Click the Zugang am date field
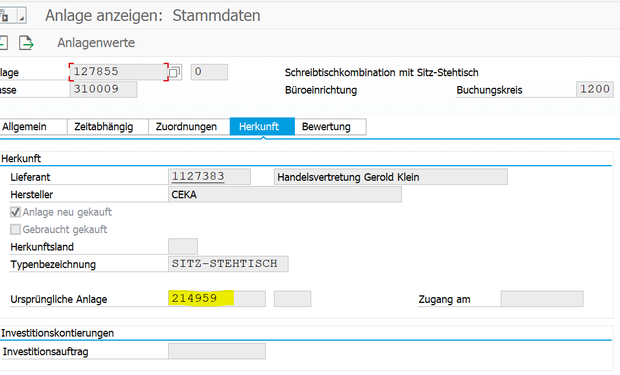Viewport: 620px width, 375px height. [x=542, y=299]
